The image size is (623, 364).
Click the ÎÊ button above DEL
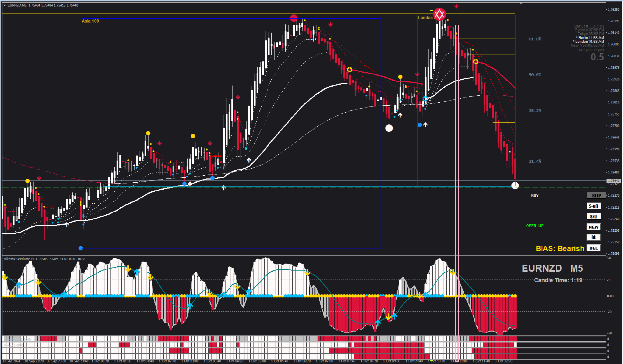pyautogui.click(x=593, y=237)
